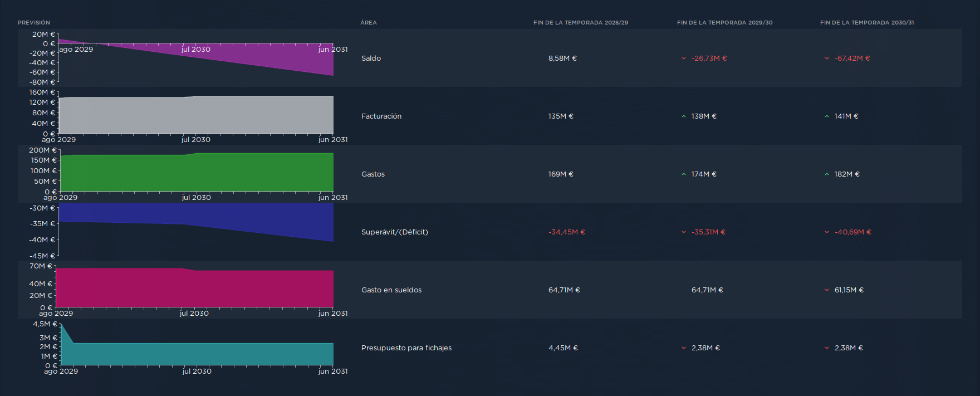The width and height of the screenshot is (980, 396).
Task: Select the Gastos area label
Action: (x=373, y=174)
